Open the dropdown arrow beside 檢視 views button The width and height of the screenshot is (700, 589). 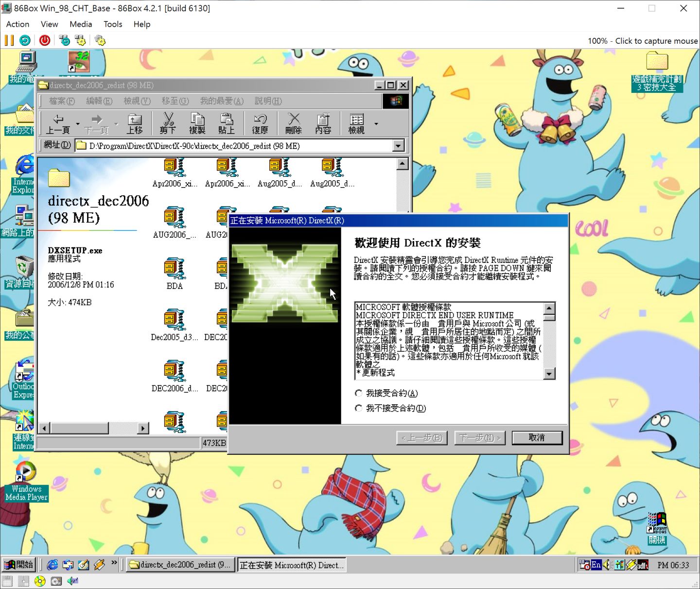pos(376,124)
